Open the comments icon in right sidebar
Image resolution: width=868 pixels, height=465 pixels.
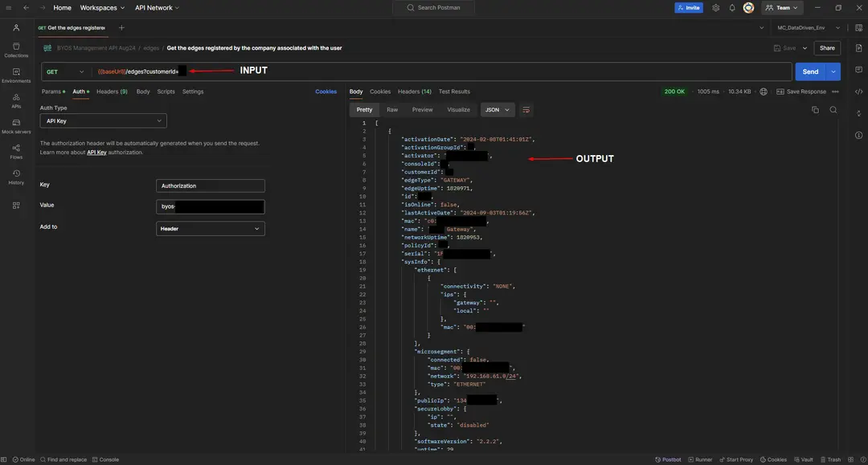tap(858, 70)
